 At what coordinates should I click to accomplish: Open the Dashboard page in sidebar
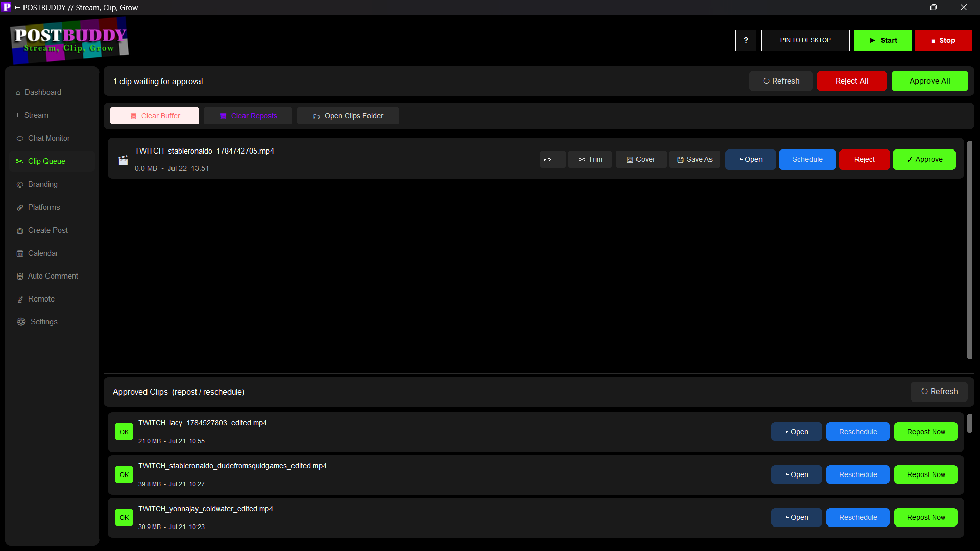coord(52,92)
